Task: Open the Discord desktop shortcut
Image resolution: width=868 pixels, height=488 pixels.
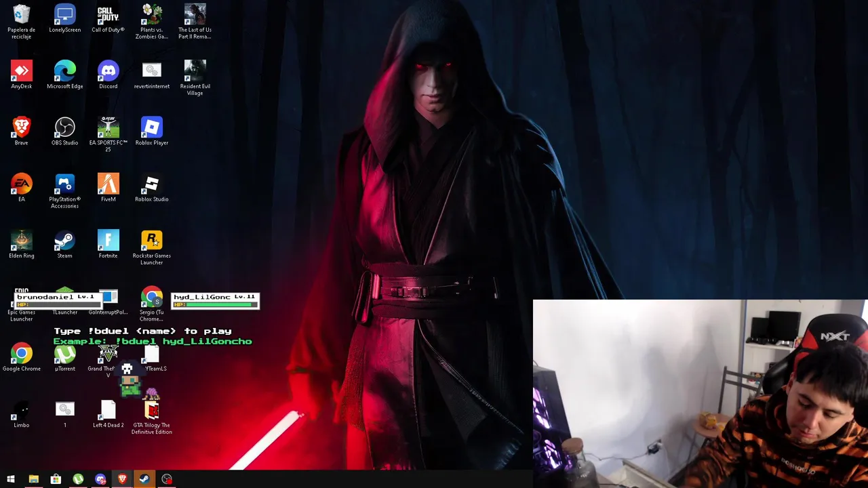Action: pos(108,75)
